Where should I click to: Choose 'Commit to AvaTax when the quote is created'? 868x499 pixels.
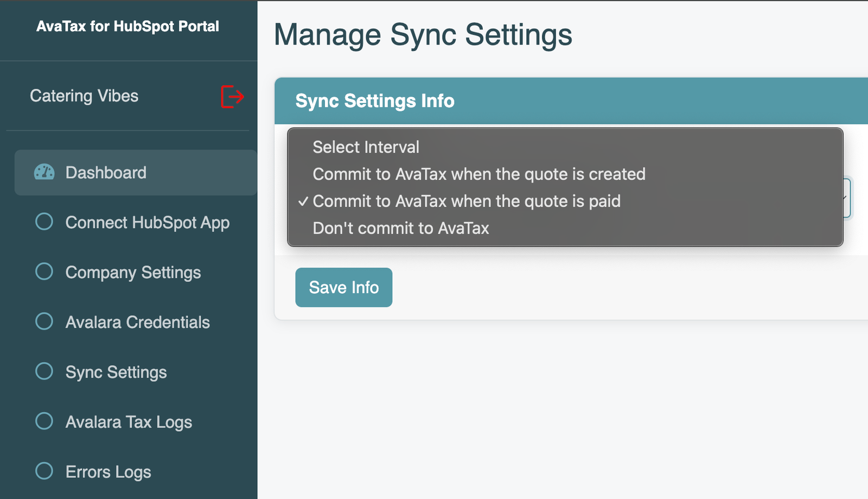coord(479,174)
